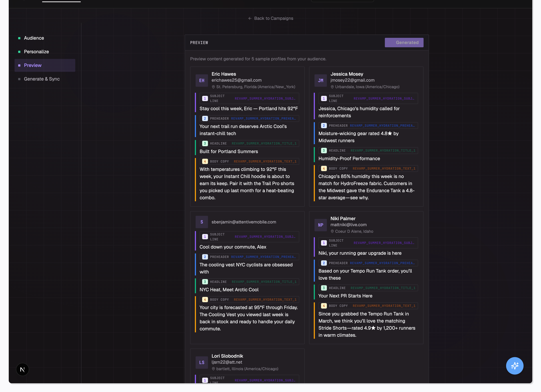Image resolution: width=541 pixels, height=392 pixels.
Task: Click the location pin beside Coeur D Alene, Idaho
Action: click(x=332, y=231)
